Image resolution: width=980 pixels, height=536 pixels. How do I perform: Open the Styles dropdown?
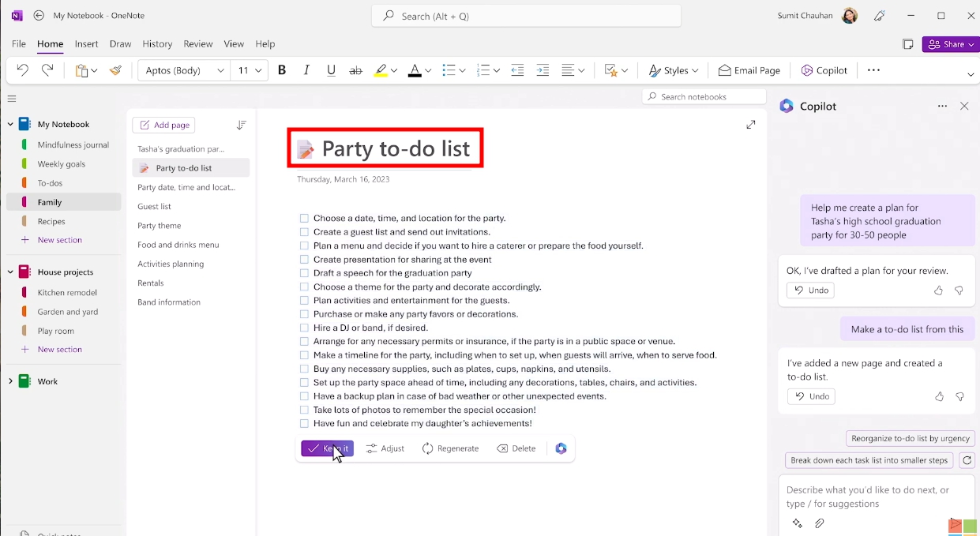pyautogui.click(x=674, y=70)
